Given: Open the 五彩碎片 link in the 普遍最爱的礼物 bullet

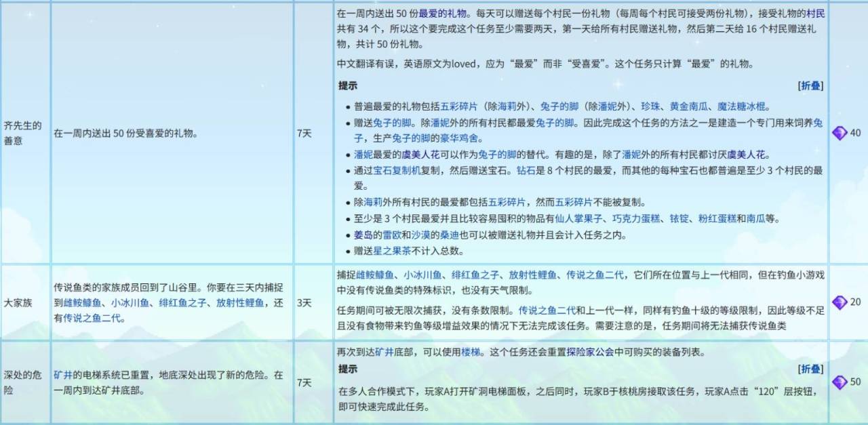Looking at the screenshot, I should pyautogui.click(x=460, y=106).
